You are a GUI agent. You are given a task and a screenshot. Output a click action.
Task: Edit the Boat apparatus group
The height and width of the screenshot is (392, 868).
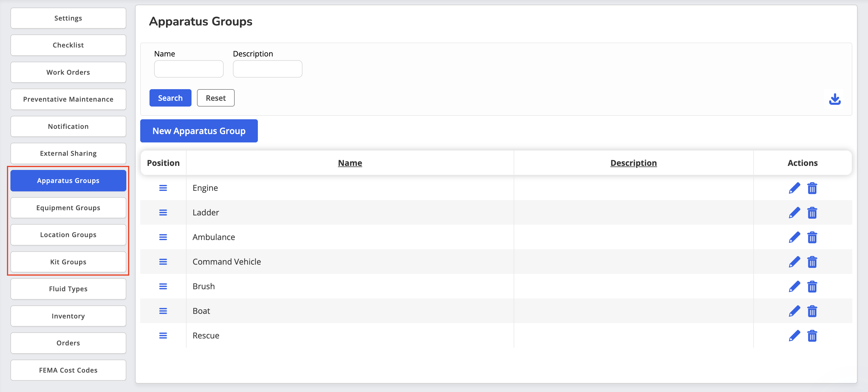tap(794, 311)
